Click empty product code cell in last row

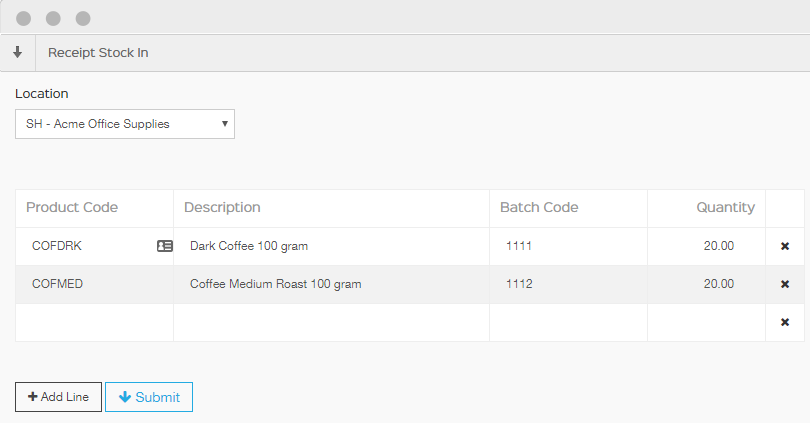point(94,322)
